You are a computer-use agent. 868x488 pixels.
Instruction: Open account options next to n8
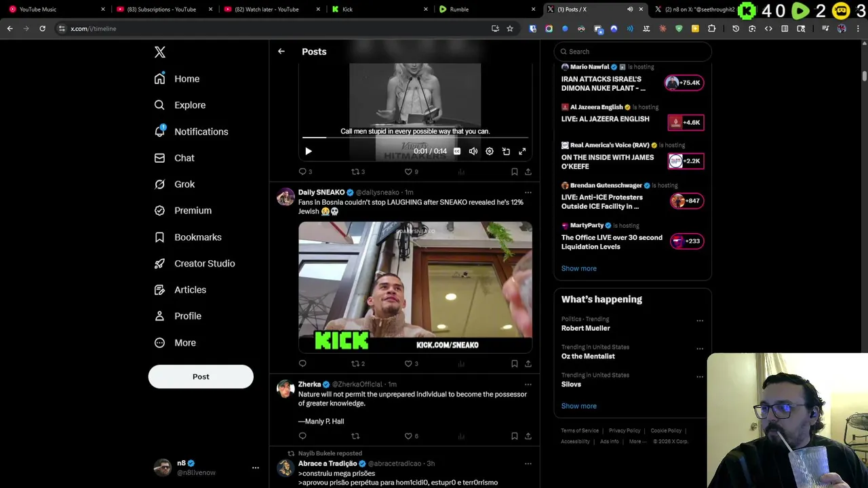point(256,468)
